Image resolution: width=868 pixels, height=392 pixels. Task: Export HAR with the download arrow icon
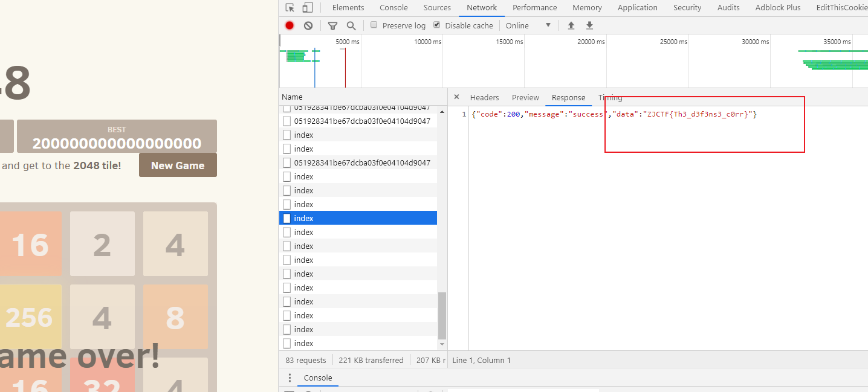point(589,25)
